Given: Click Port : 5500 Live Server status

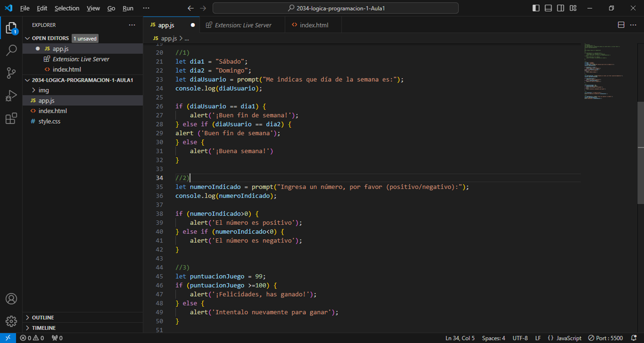Looking at the screenshot, I should pyautogui.click(x=605, y=338).
